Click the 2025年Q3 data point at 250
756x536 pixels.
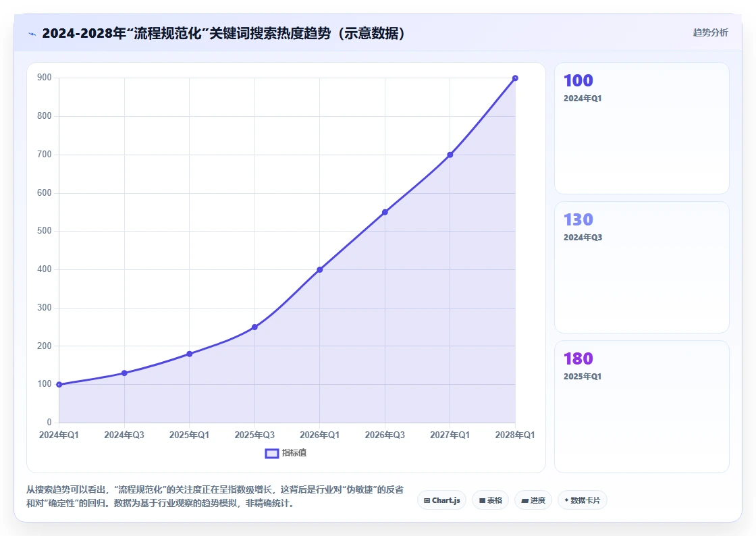(x=254, y=327)
